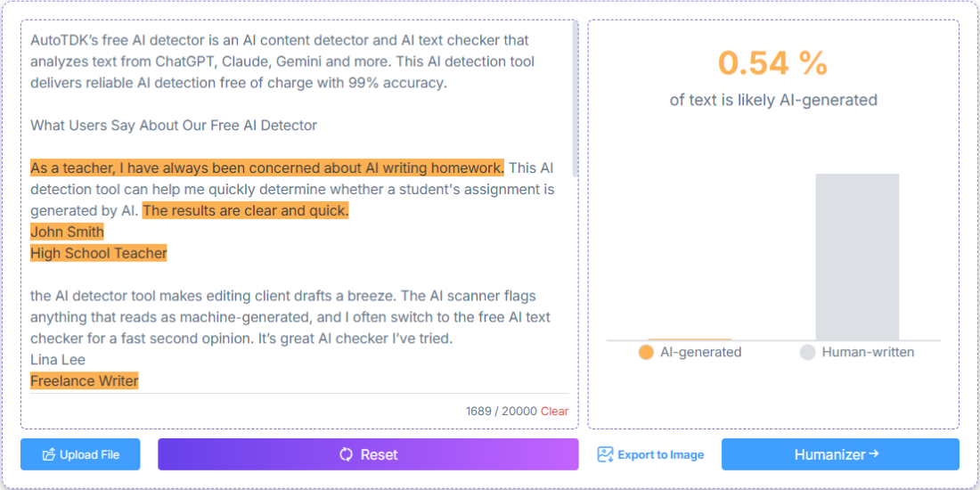Click the highlighted "High School Teacher" line
980x490 pixels.
[x=99, y=253]
